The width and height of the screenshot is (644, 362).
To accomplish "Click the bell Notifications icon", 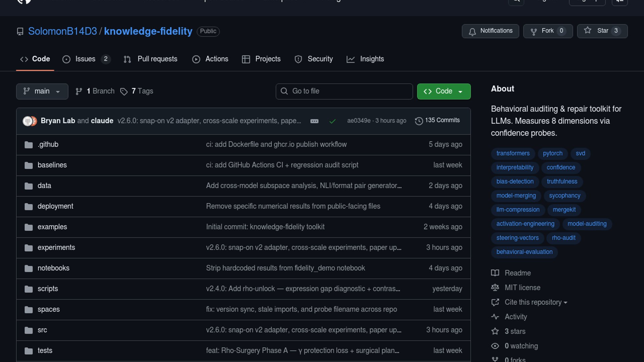I will [472, 32].
